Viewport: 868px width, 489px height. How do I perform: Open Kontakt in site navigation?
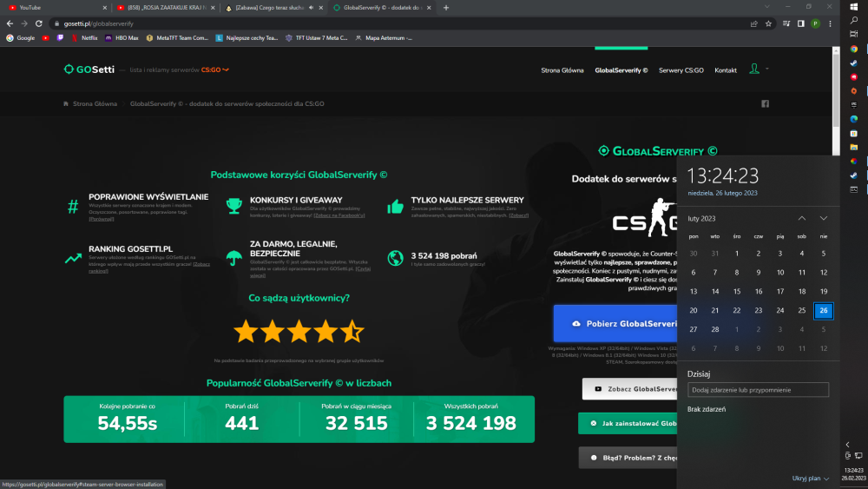click(725, 70)
